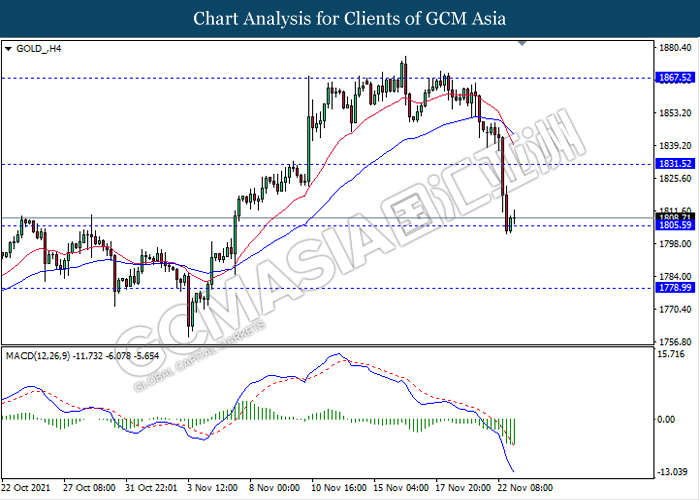Click the current price tag 1808.71
700x500 pixels.
675,217
